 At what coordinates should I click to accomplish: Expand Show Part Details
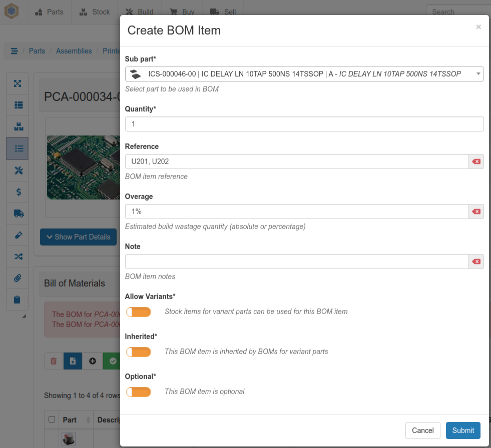click(x=78, y=237)
